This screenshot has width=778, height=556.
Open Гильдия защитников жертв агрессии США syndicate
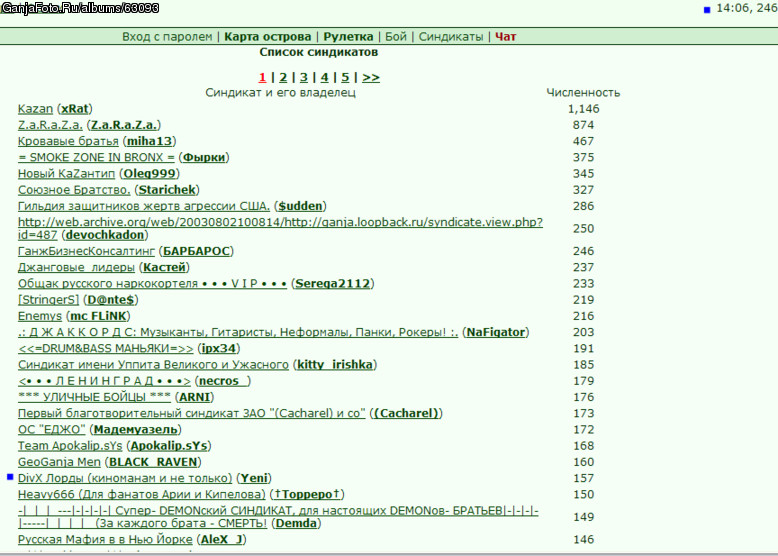pyautogui.click(x=144, y=206)
